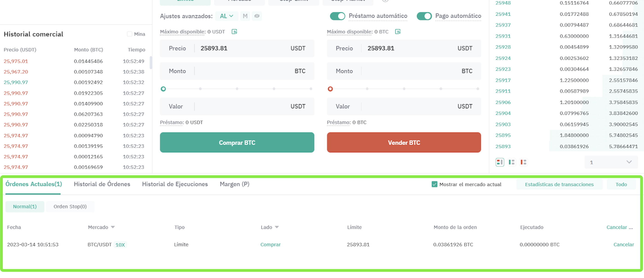Cancel the BTC/USDT limit order
644x278 pixels.
[623, 244]
